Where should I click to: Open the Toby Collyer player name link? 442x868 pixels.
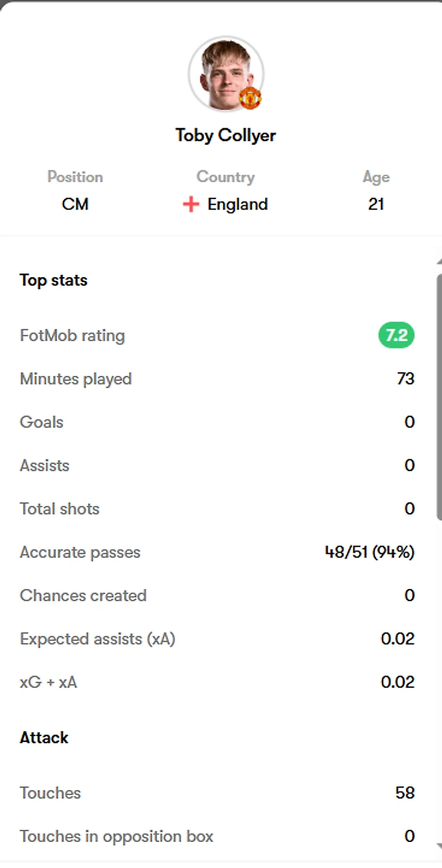225,135
